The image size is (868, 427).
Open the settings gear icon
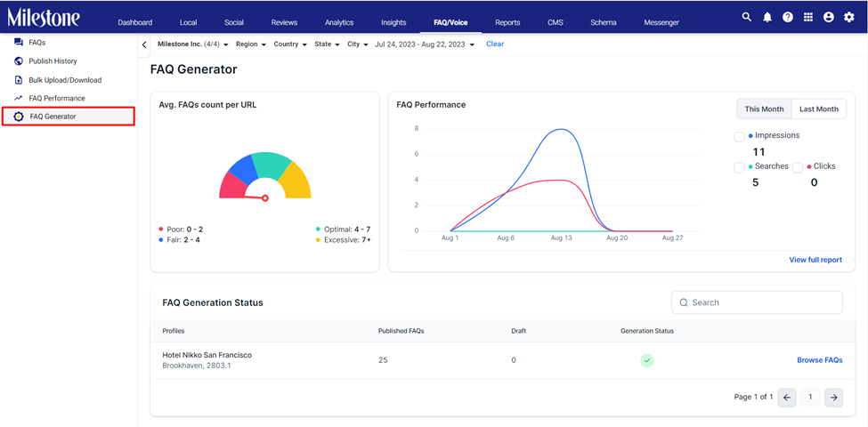[849, 17]
